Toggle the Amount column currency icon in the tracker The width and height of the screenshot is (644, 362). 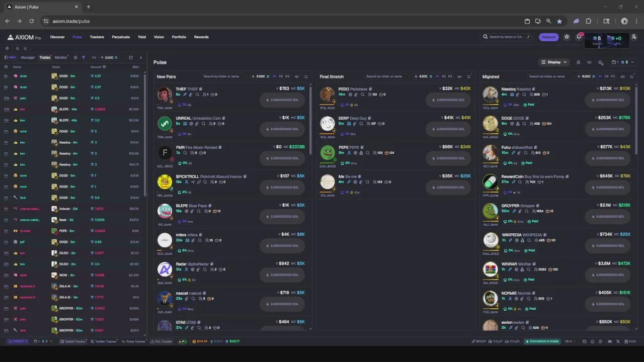[x=104, y=67]
